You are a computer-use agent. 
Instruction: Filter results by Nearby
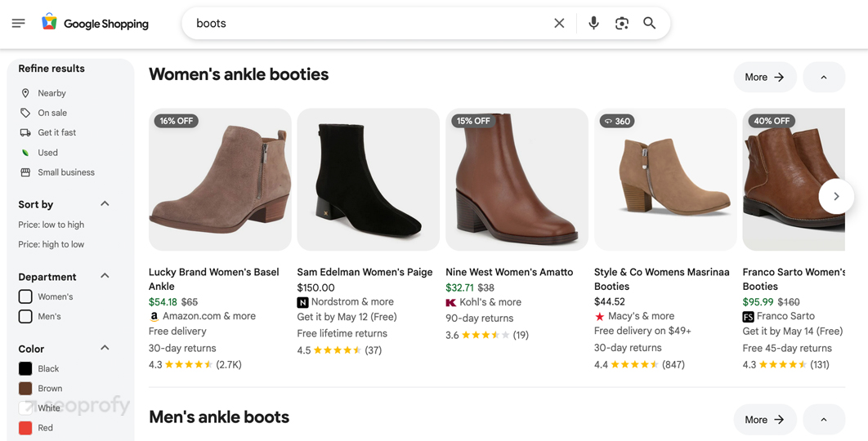tap(51, 93)
